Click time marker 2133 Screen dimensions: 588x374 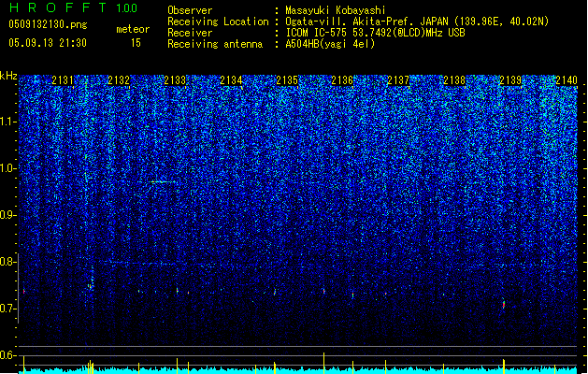click(175, 80)
